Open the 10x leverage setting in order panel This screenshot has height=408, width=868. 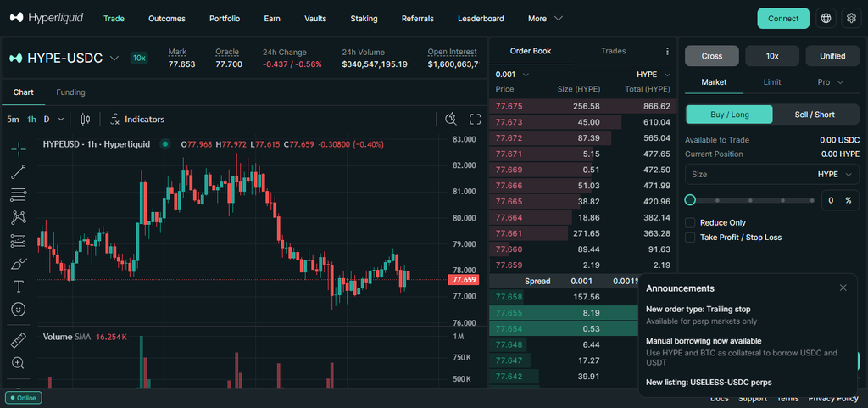[x=772, y=56]
